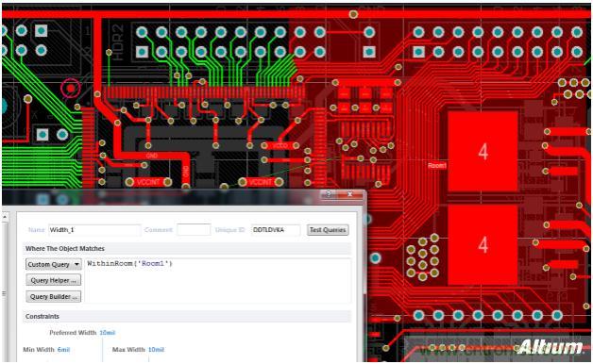Select the lower large red pad numbered 4
593x364 pixels.
pos(483,244)
